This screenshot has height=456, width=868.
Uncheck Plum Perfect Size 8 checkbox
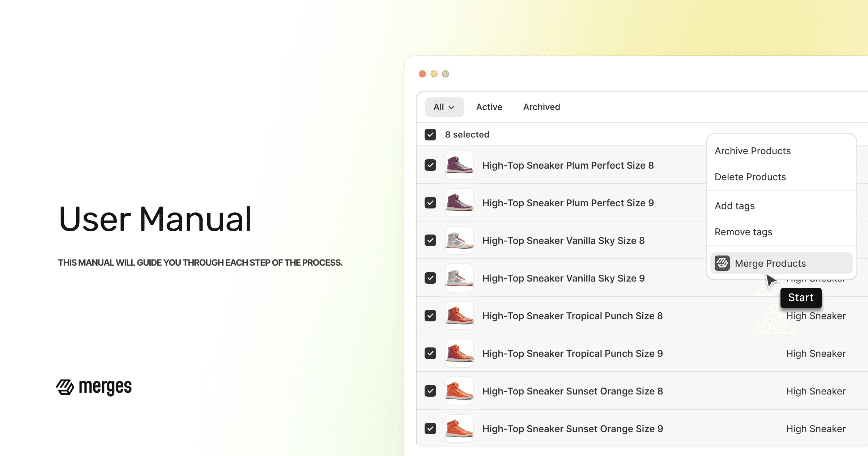[430, 165]
